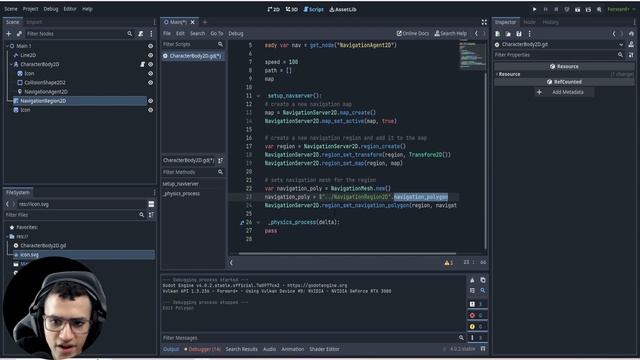640x360 pixels.
Task: Open the Animation bottom panel
Action: (293, 349)
